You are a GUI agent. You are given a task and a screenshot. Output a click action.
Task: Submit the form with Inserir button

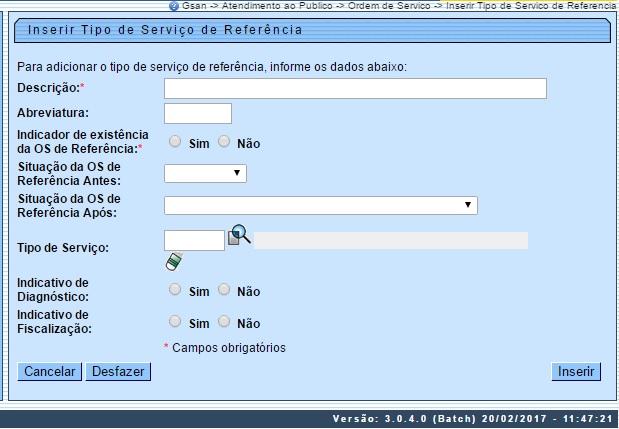coord(576,372)
